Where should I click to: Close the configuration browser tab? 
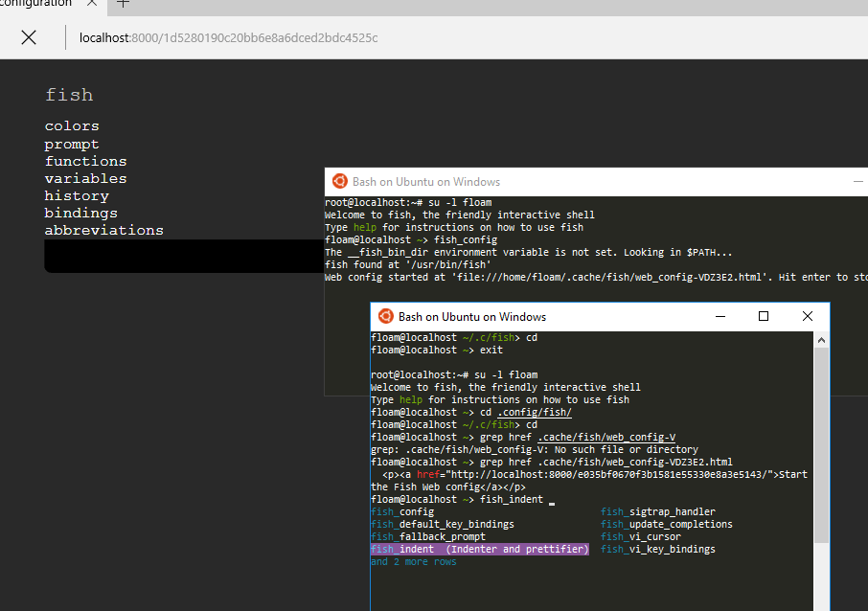point(92,3)
